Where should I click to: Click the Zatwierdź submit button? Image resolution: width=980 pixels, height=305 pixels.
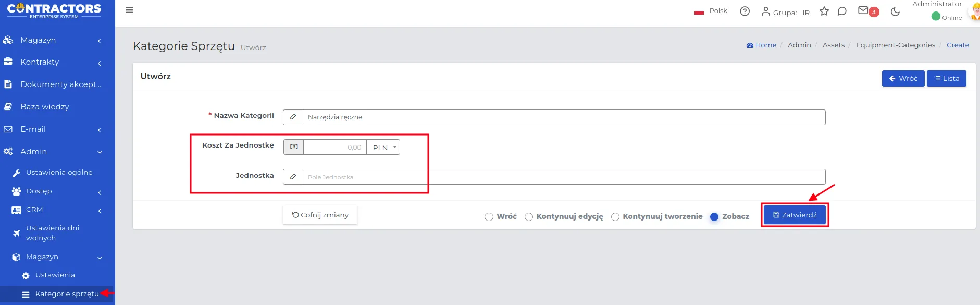(795, 215)
